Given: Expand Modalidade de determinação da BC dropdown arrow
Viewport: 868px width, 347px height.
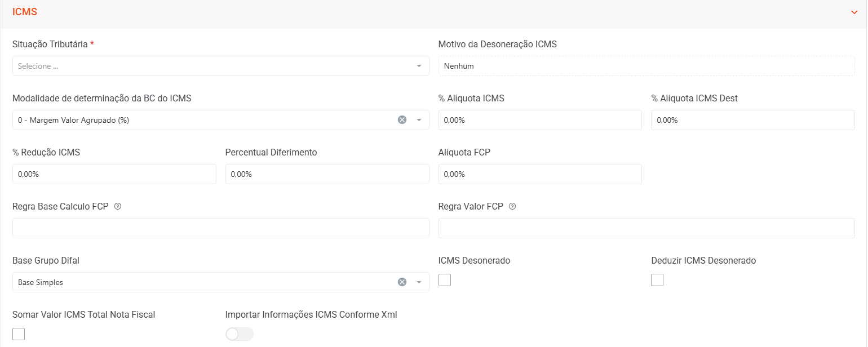Looking at the screenshot, I should (x=419, y=120).
